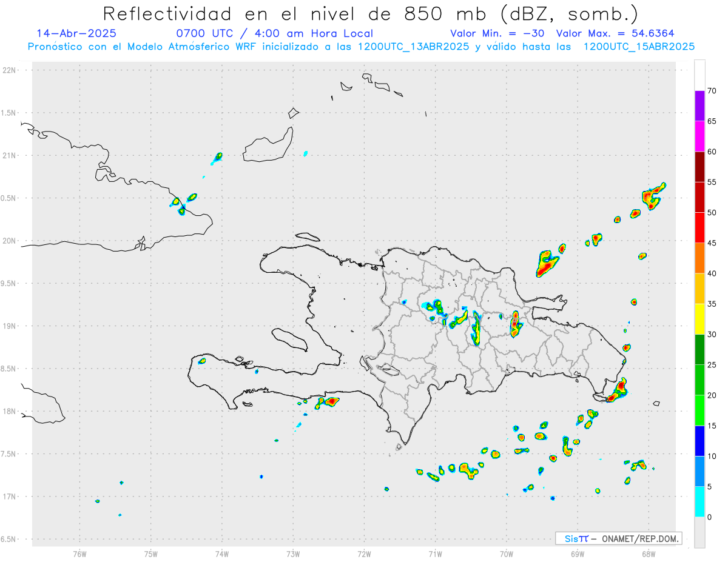Click the '71W' longitude label
728x562 pixels.
(435, 554)
